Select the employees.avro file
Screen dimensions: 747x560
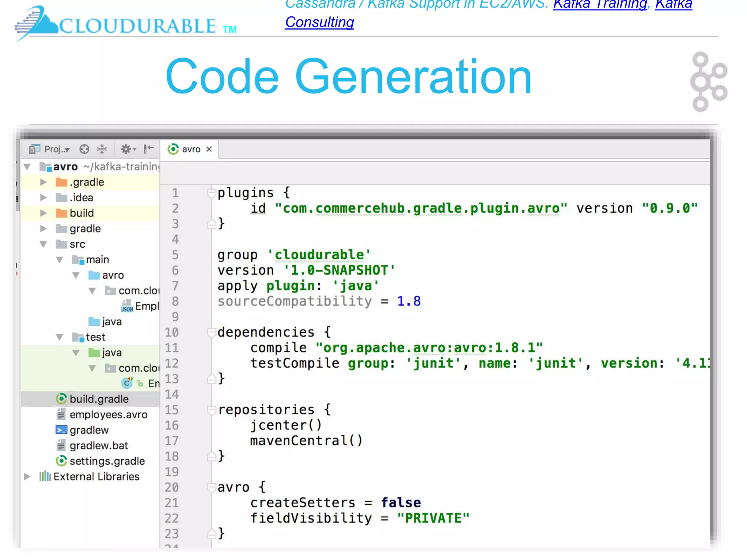pos(108,415)
